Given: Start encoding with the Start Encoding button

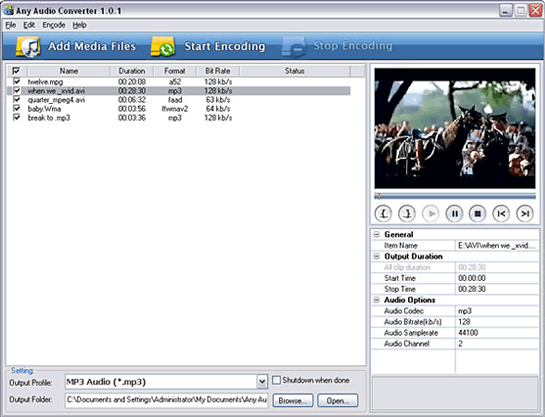Looking at the screenshot, I should coord(208,46).
